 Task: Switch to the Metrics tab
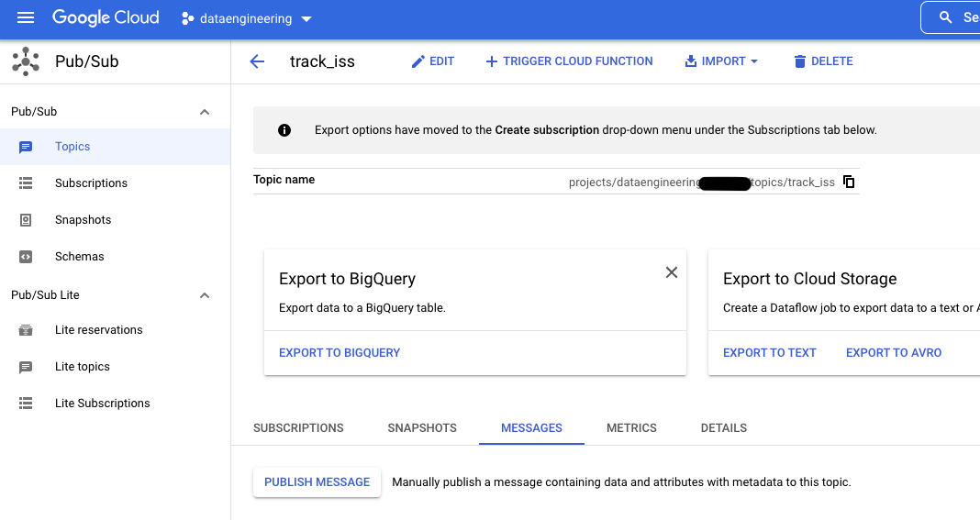coord(631,428)
